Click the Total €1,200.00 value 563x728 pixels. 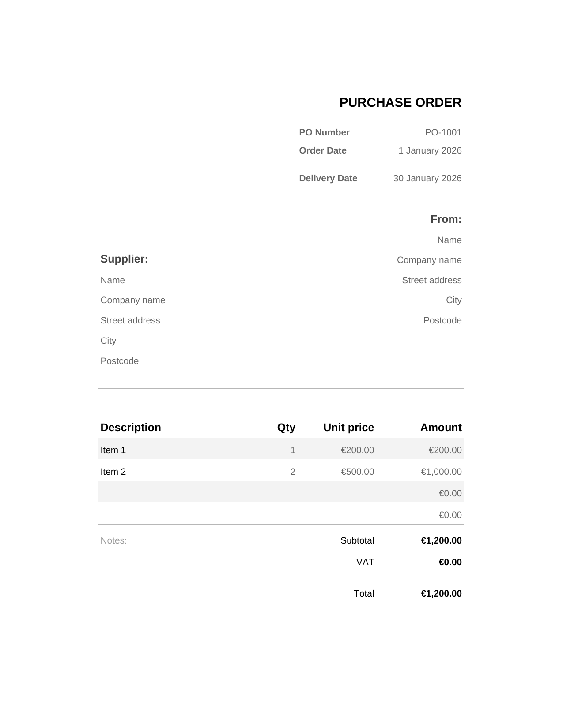click(441, 593)
